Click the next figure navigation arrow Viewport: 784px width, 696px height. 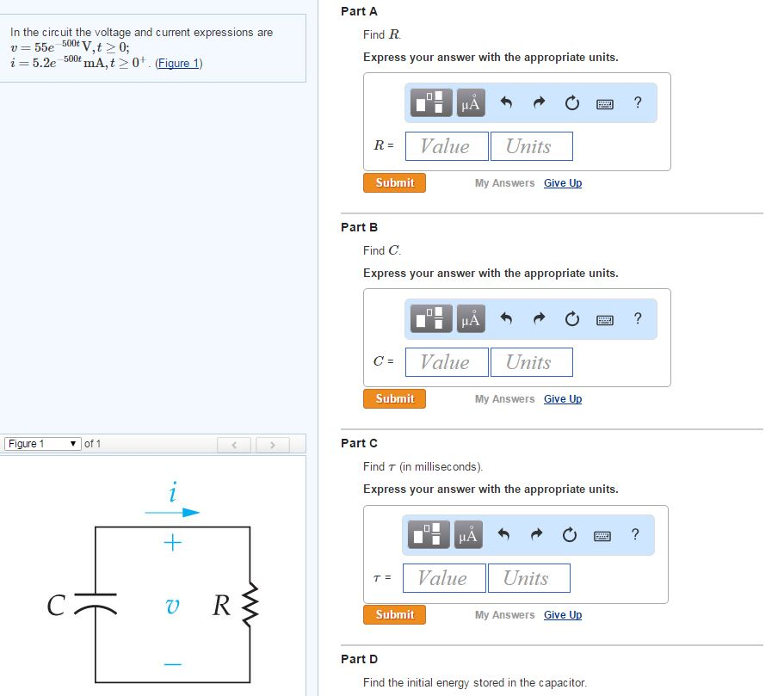point(273,443)
